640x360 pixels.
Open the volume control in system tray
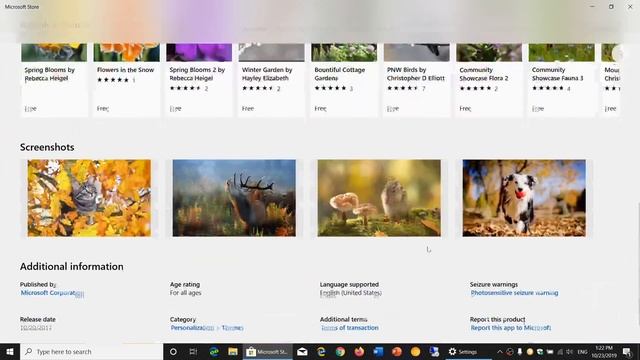click(x=570, y=351)
